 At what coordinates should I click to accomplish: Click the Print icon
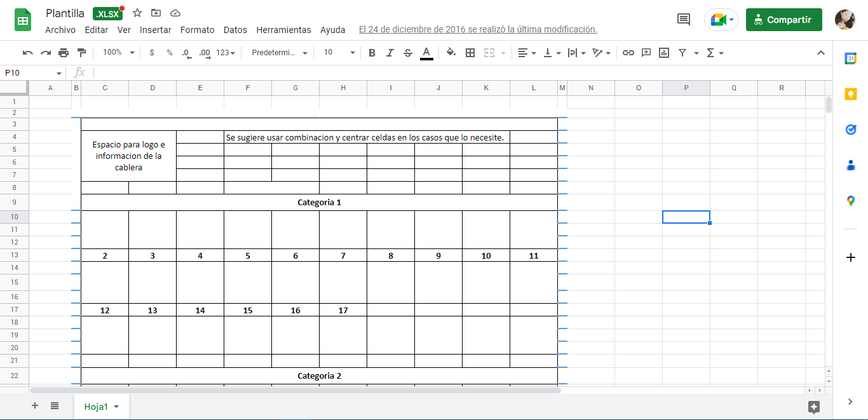(x=64, y=53)
